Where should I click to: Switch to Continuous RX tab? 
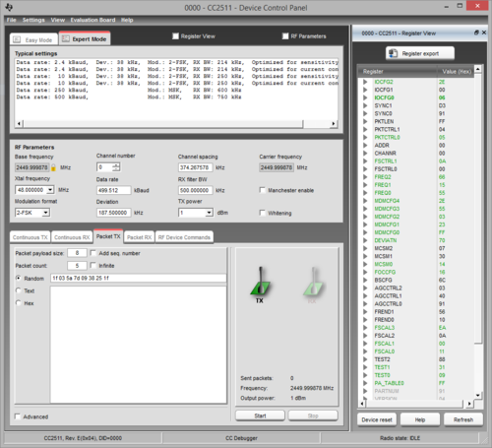click(72, 237)
